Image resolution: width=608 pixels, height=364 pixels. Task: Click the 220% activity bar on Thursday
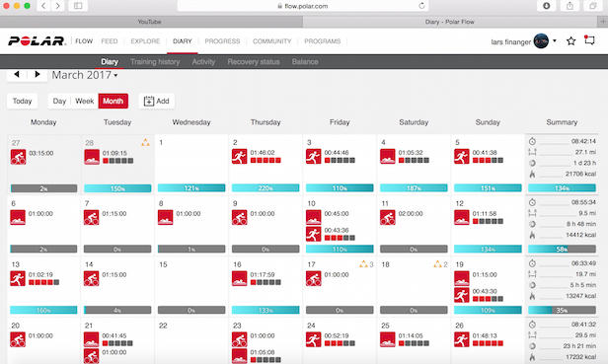266,188
